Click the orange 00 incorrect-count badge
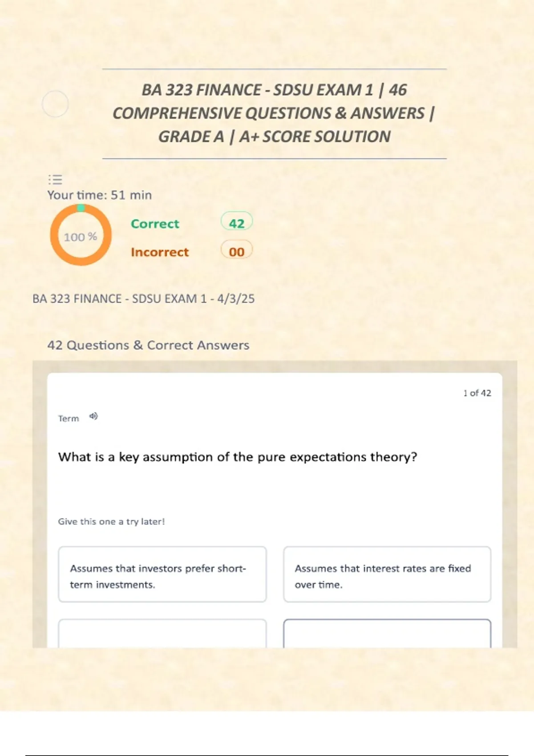The width and height of the screenshot is (534, 756). pos(236,251)
